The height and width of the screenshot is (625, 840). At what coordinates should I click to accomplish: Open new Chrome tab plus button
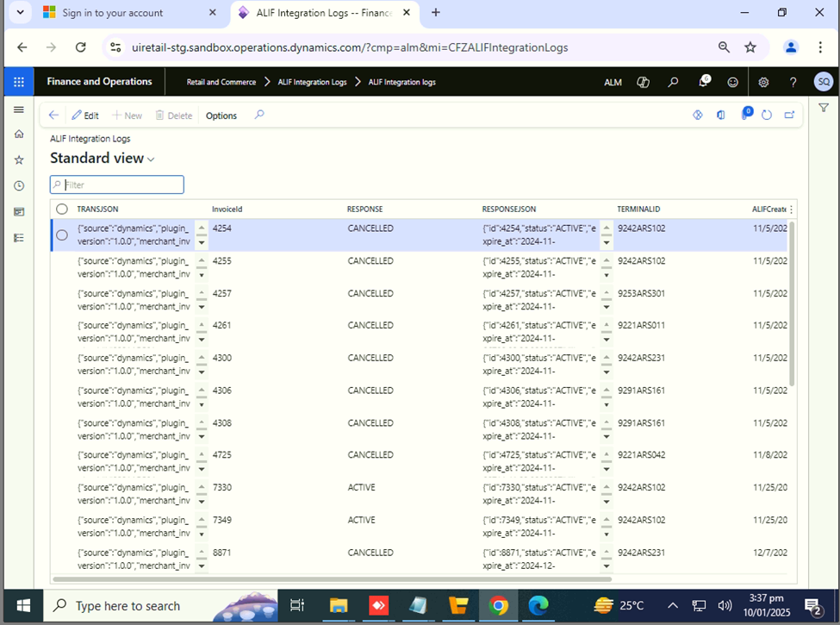click(x=436, y=12)
